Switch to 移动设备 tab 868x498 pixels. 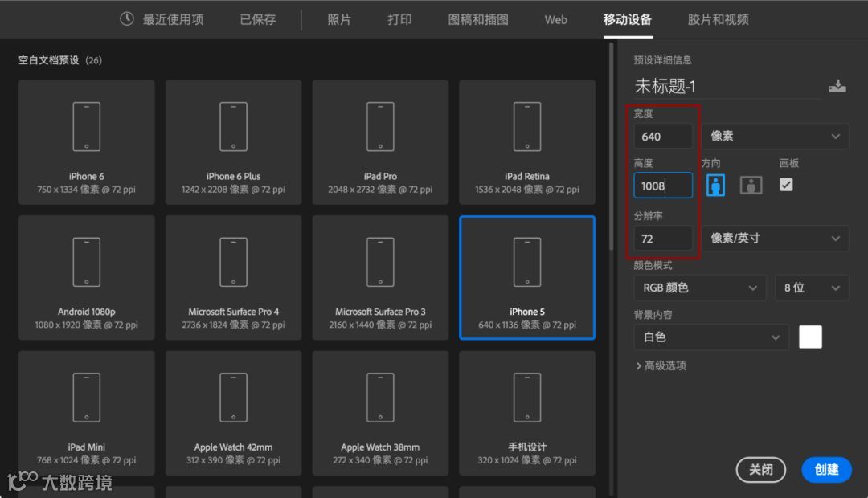(x=628, y=19)
